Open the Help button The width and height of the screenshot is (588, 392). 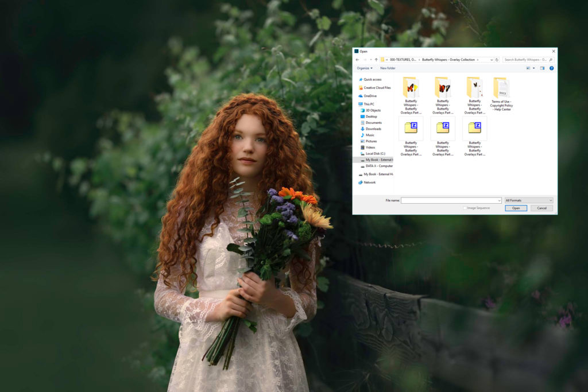(x=551, y=68)
